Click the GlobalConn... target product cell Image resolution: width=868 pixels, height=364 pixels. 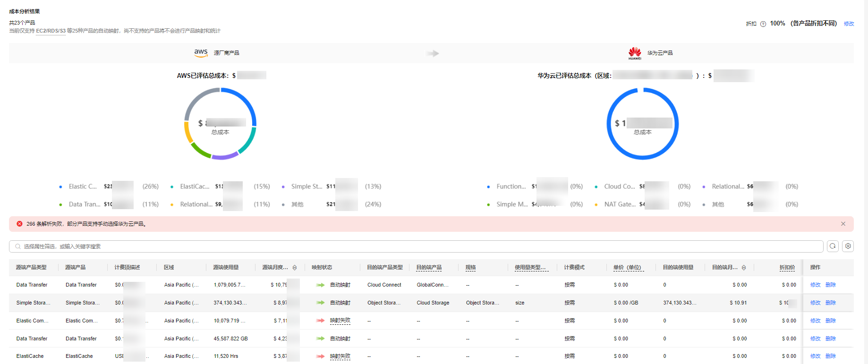point(433,285)
